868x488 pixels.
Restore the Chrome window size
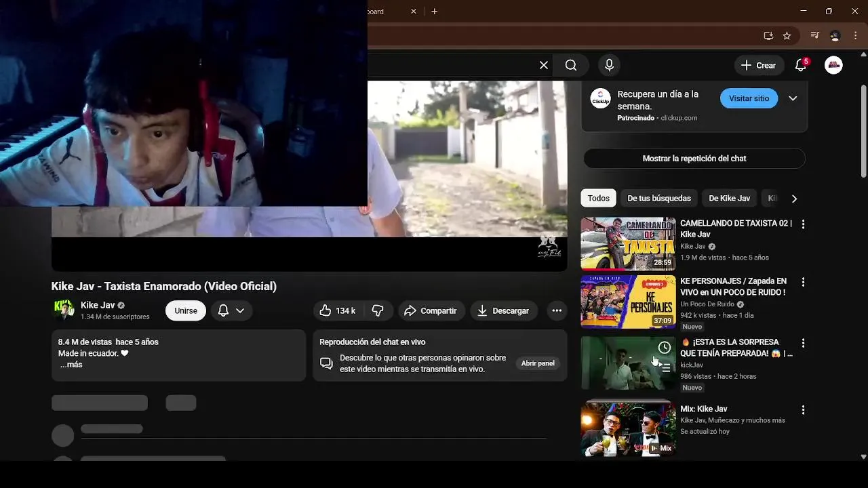[x=829, y=11]
